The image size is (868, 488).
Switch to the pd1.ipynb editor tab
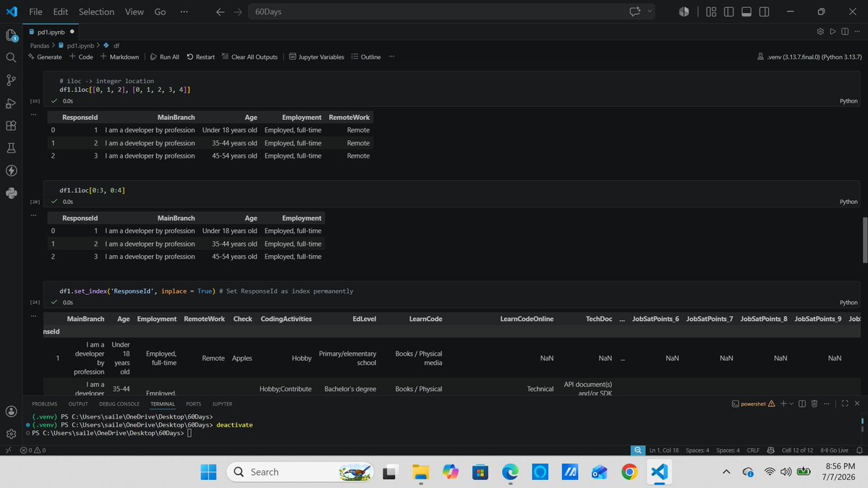point(50,32)
